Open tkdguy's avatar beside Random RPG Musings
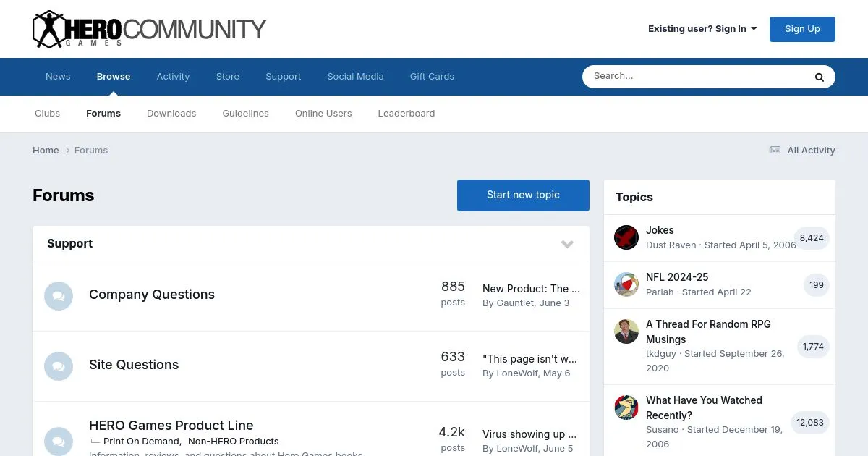 click(626, 332)
